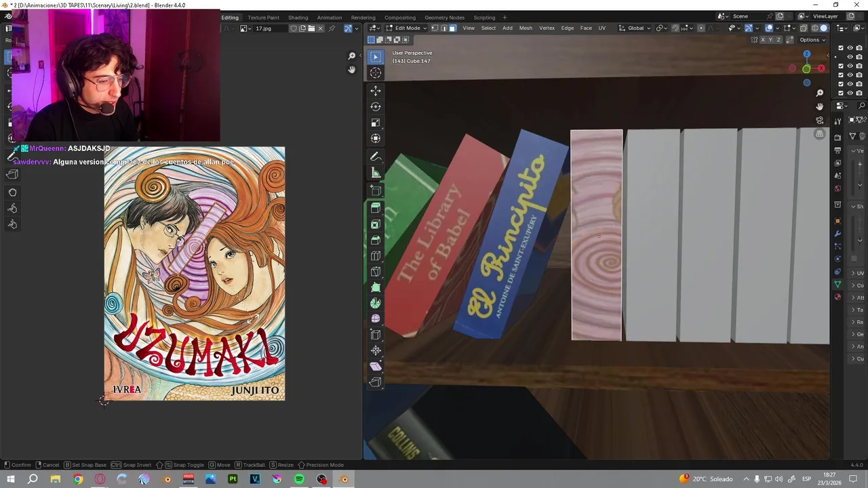Activate the Scale tool in 3D viewport
868x488 pixels.
point(376,123)
